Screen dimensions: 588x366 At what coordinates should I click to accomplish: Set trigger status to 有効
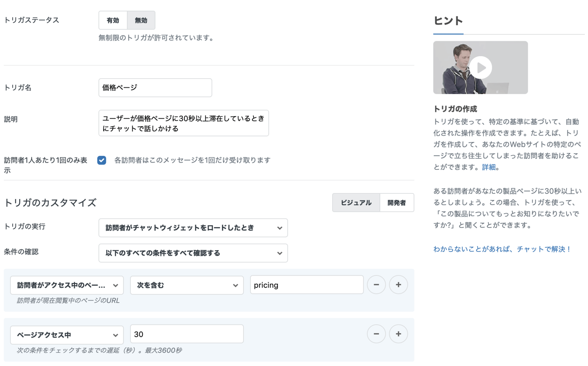coord(113,20)
